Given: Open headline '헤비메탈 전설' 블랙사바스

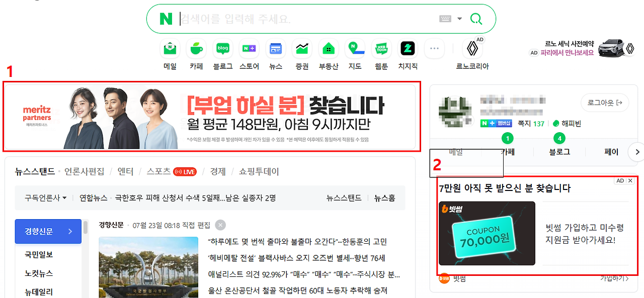Looking at the screenshot, I should coord(296,258).
